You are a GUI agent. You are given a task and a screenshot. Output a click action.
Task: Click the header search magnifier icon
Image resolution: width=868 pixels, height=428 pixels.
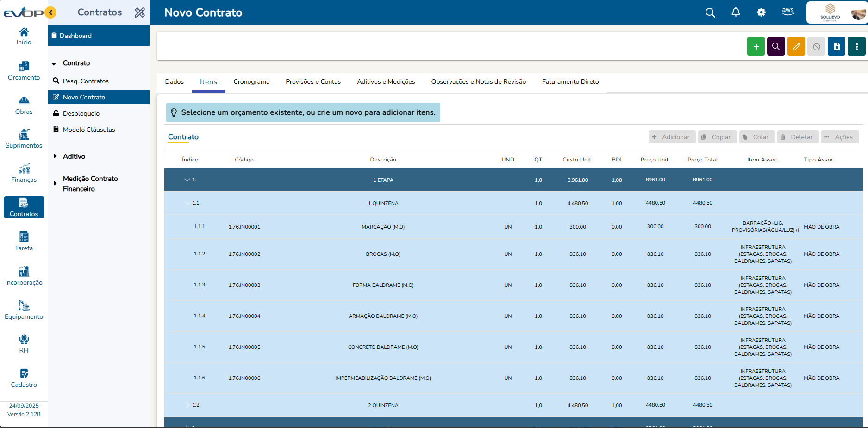point(710,12)
